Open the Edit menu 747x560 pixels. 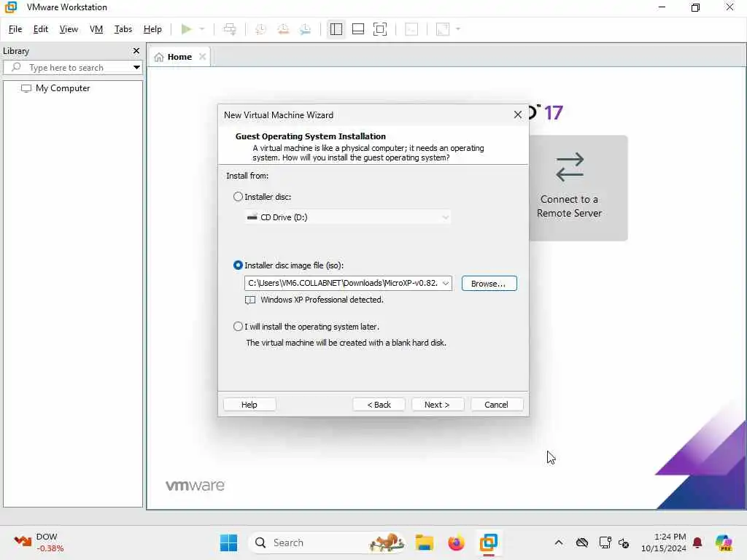[41, 29]
